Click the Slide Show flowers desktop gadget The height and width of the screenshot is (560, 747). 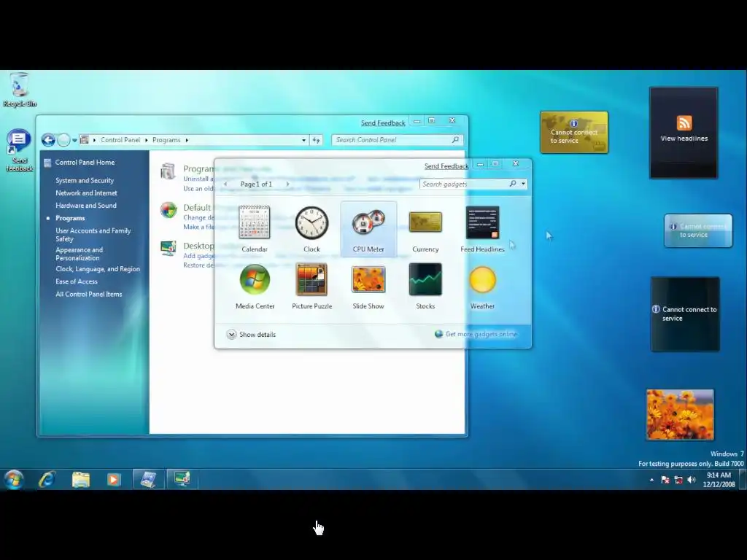[x=680, y=414]
